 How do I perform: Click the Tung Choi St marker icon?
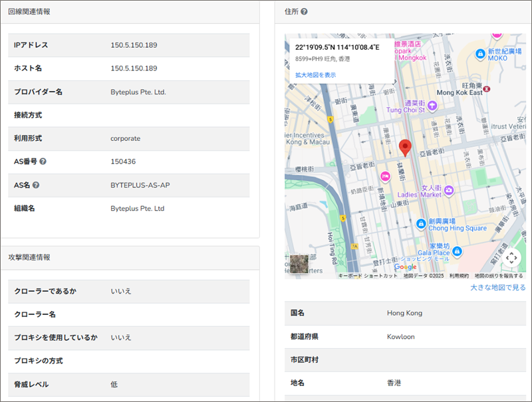coord(433,105)
